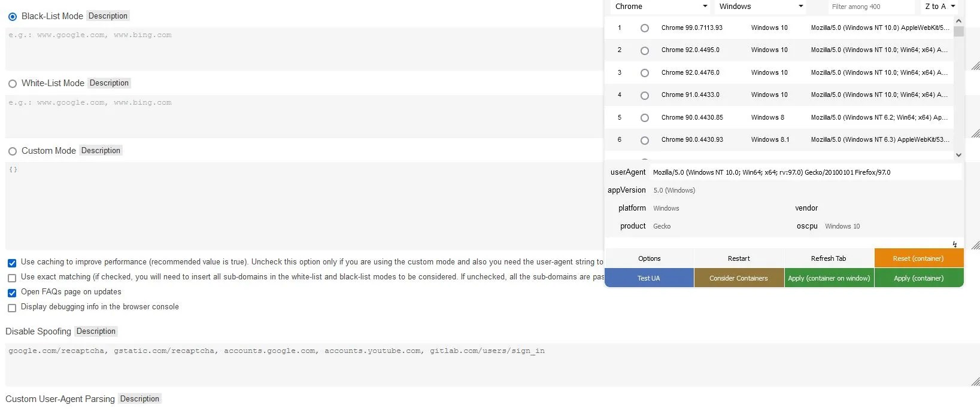Select radio for Chrome 92.0.4495.0
The height and width of the screenshot is (411, 980).
pyautogui.click(x=645, y=50)
